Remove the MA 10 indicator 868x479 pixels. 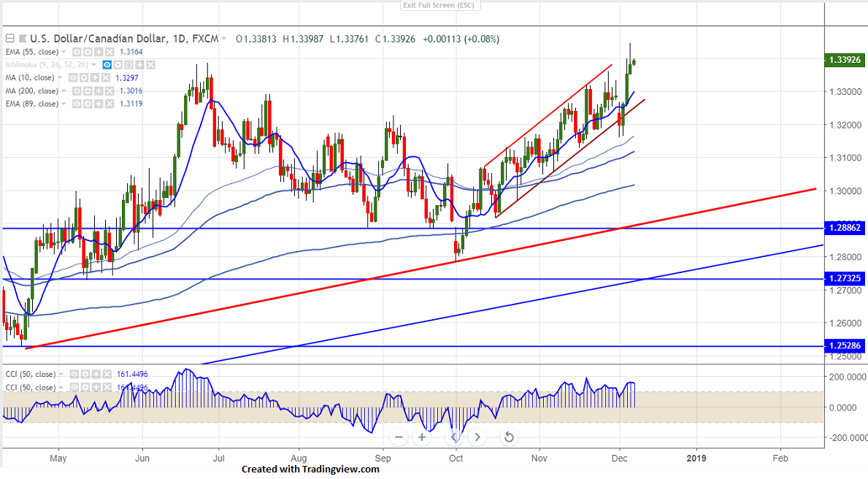[106, 77]
